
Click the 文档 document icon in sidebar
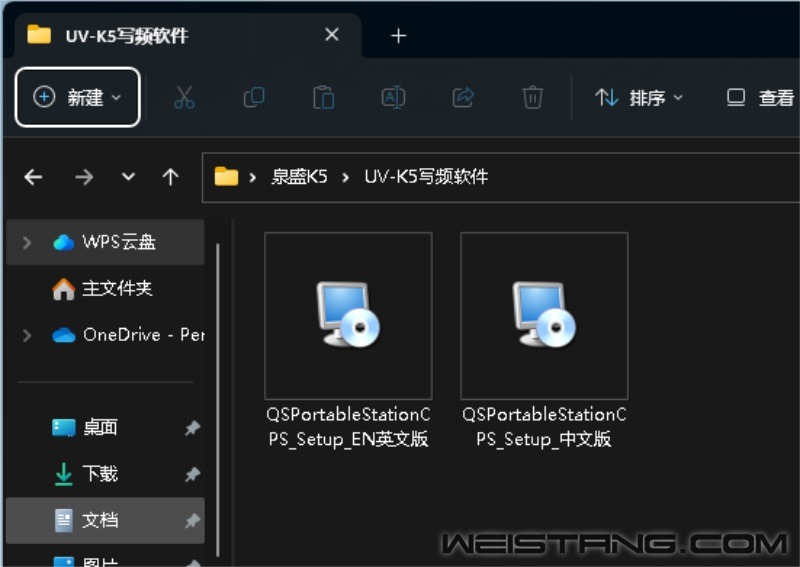[64, 520]
